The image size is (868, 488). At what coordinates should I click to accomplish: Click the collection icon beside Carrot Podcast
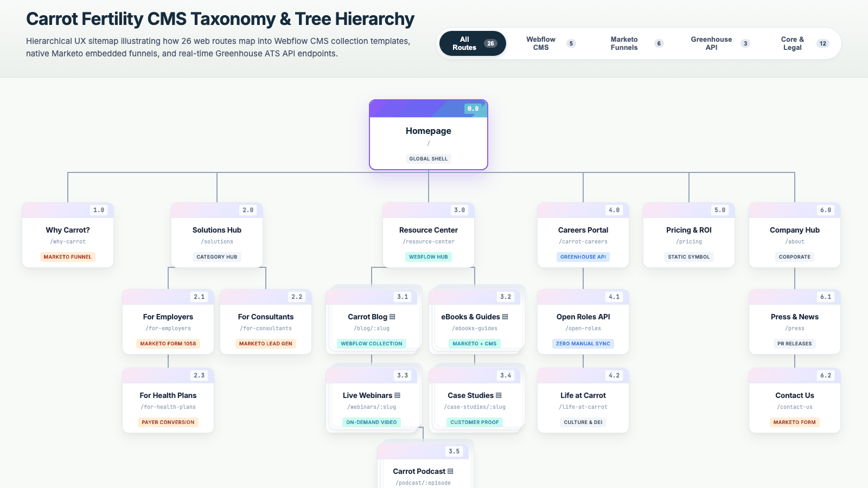[x=450, y=471]
